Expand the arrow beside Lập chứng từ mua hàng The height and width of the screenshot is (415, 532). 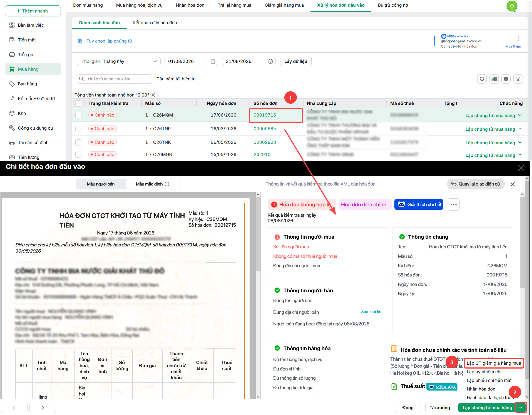pos(521,407)
